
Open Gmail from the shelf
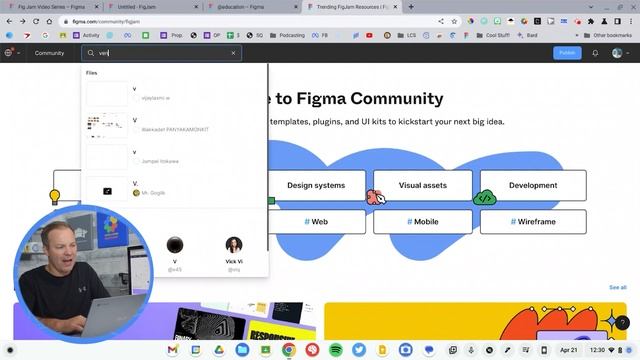[173, 350]
